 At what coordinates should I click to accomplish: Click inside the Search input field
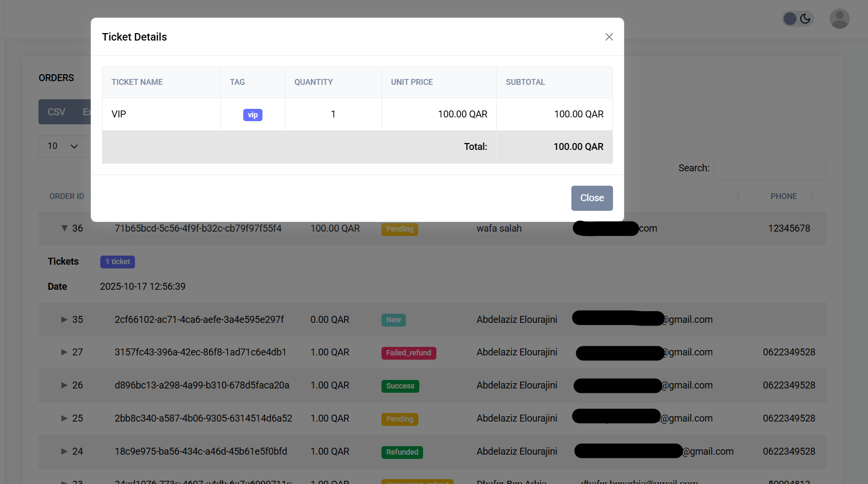point(770,169)
